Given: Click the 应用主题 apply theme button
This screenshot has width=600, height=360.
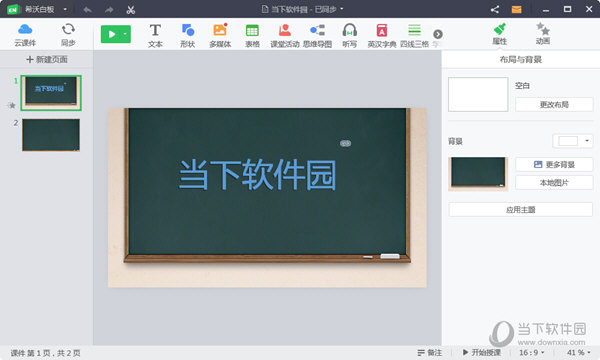Looking at the screenshot, I should point(520,210).
